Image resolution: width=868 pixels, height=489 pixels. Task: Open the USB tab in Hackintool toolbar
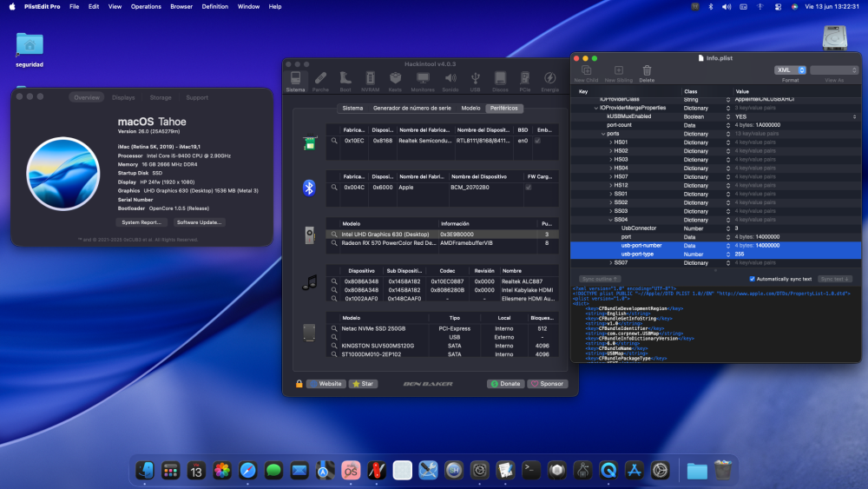[x=475, y=82]
